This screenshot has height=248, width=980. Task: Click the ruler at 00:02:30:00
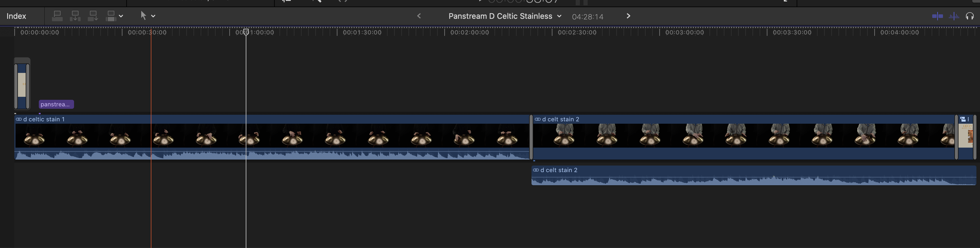point(577,32)
